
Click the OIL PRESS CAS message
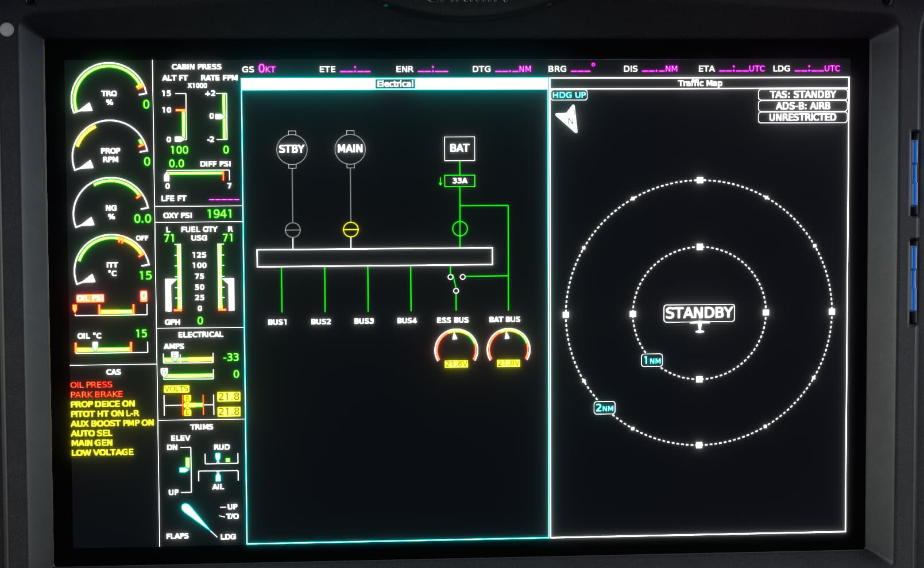click(x=91, y=384)
